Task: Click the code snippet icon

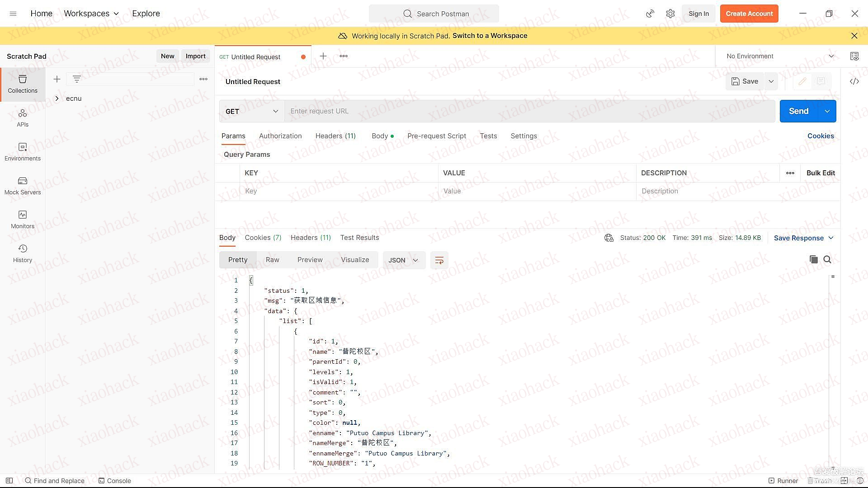Action: 854,81
